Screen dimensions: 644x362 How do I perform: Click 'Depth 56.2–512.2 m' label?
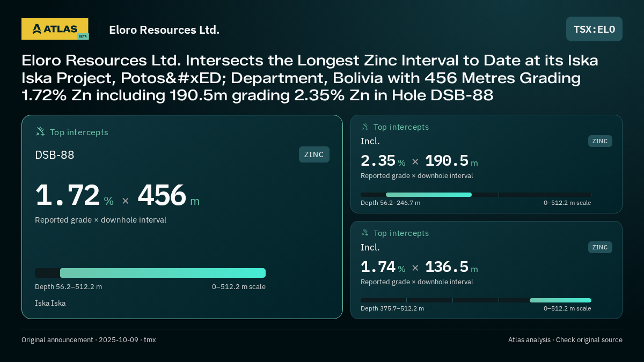68,286
